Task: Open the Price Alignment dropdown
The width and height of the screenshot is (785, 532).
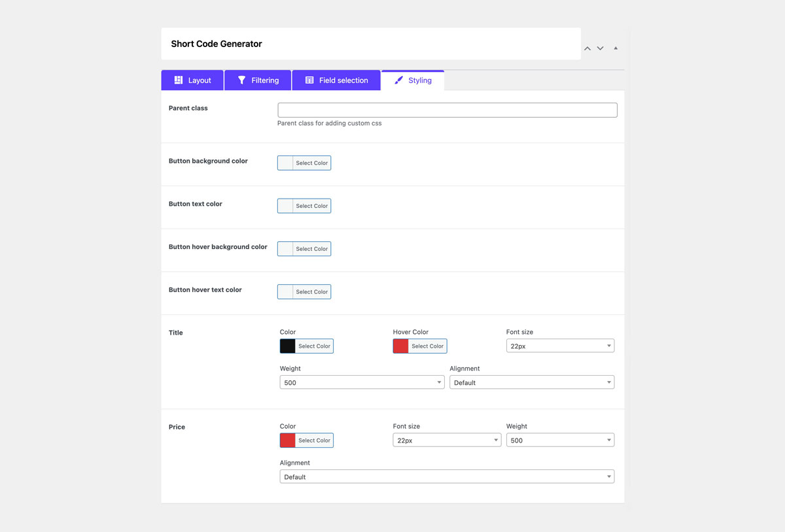Action: [447, 476]
